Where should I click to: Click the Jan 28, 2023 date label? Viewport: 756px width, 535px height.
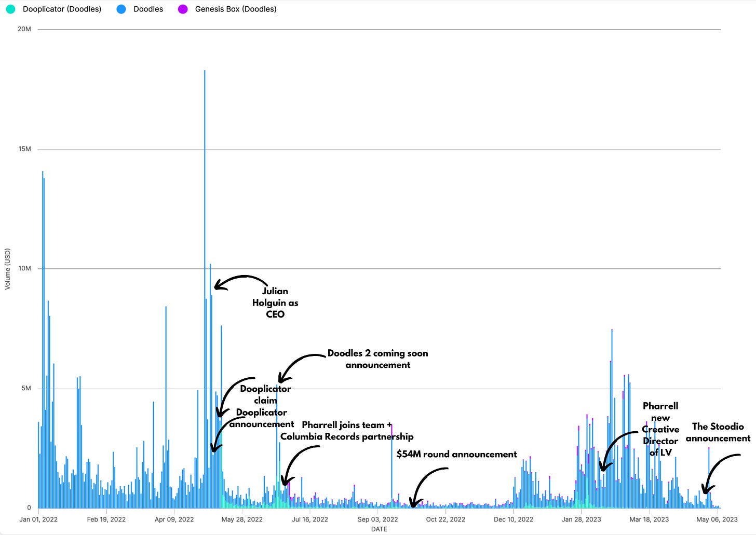click(x=581, y=519)
